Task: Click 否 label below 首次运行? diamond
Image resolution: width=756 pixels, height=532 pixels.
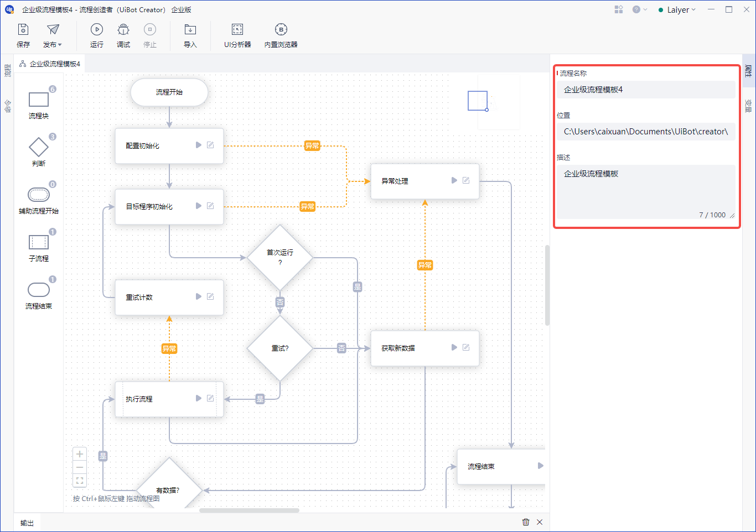Action: (x=280, y=302)
